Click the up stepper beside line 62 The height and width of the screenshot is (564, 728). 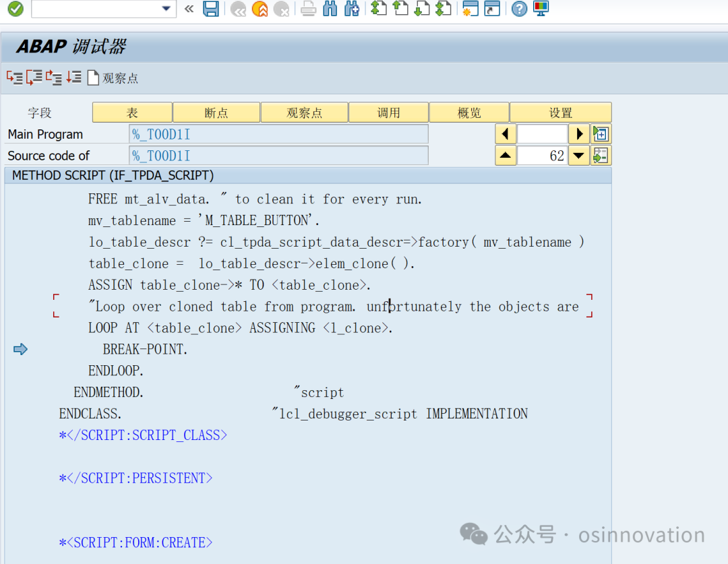[506, 155]
